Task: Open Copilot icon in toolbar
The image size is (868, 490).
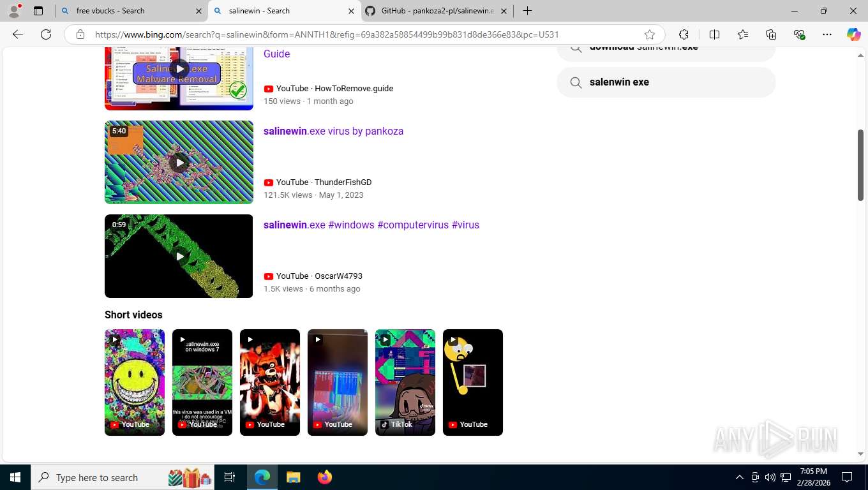Action: 854,34
